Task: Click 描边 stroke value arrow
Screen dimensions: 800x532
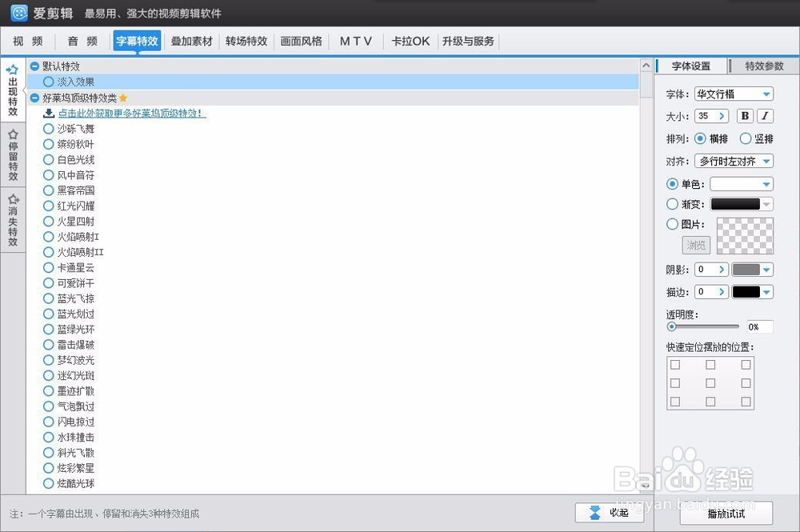Action: tap(722, 292)
